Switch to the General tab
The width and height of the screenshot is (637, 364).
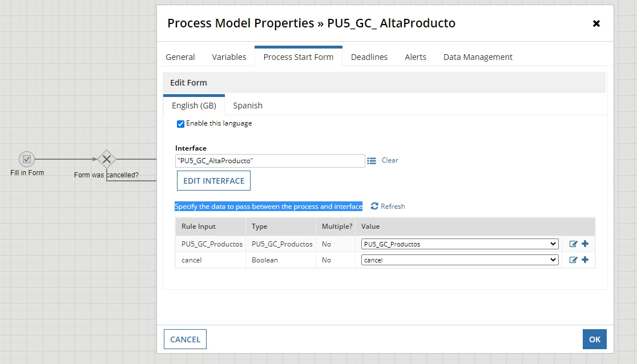[180, 57]
